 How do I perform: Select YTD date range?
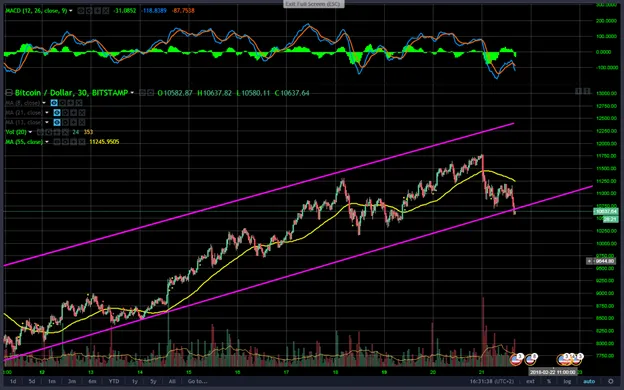coord(114,381)
